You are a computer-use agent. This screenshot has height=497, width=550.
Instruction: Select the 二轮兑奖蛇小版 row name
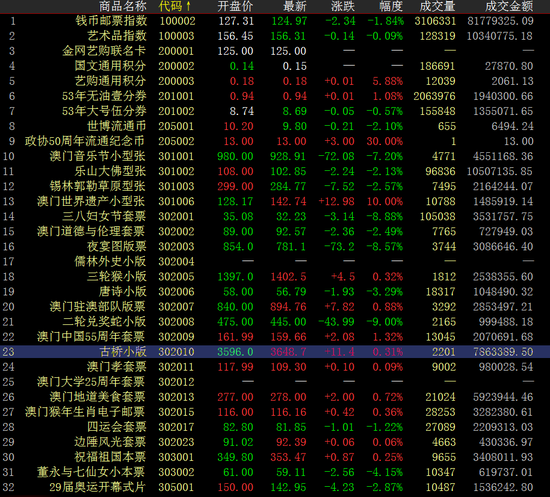pyautogui.click(x=104, y=322)
